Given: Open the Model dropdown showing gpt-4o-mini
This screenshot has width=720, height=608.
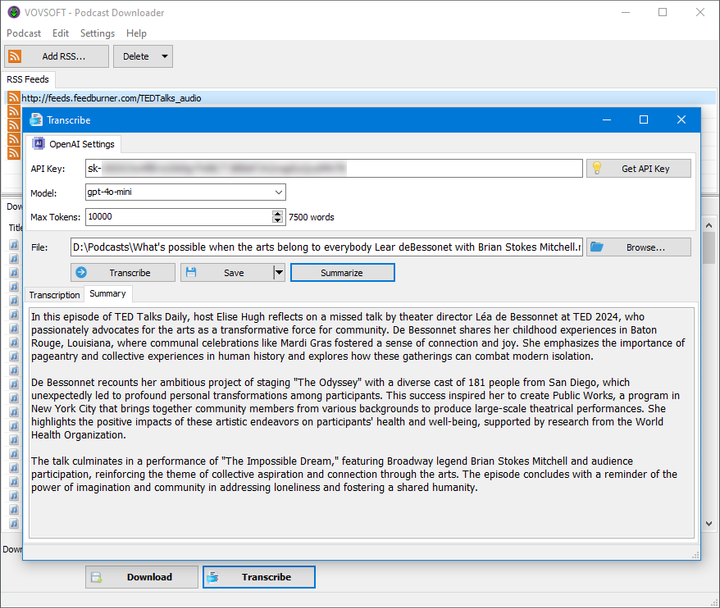Looking at the screenshot, I should click(186, 192).
